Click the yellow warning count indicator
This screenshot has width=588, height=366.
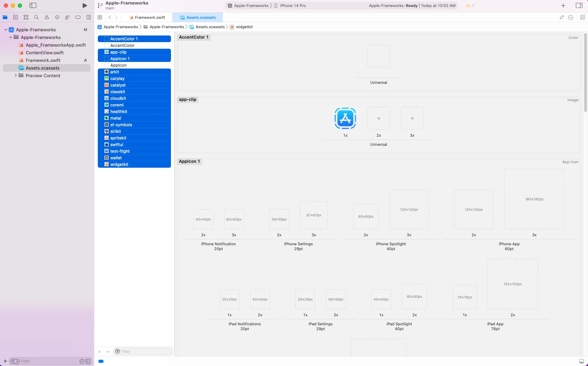tap(470, 6)
